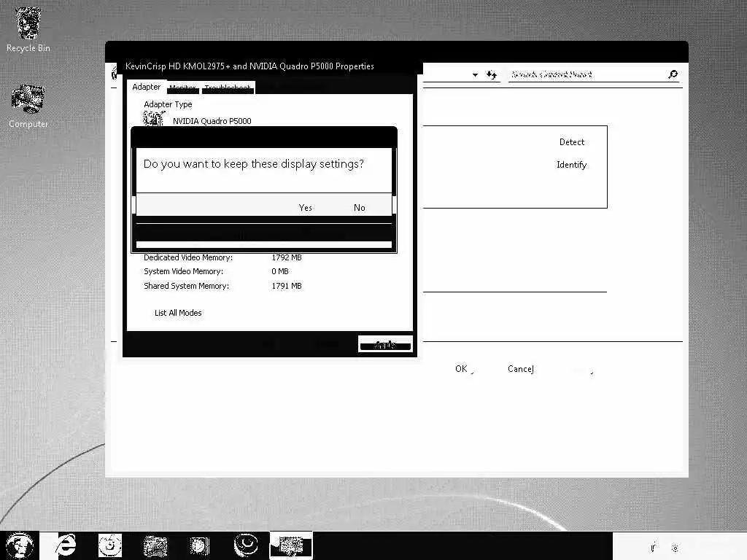This screenshot has height=560, width=747.
Task: Expand the address bar dropdown arrow
Action: tap(475, 75)
